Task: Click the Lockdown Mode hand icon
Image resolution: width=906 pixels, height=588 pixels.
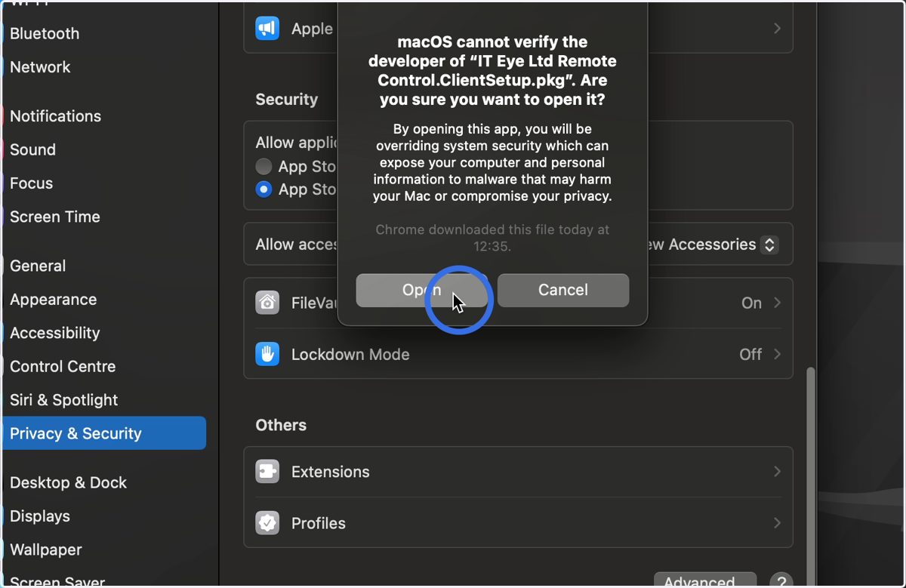Action: [x=267, y=354]
